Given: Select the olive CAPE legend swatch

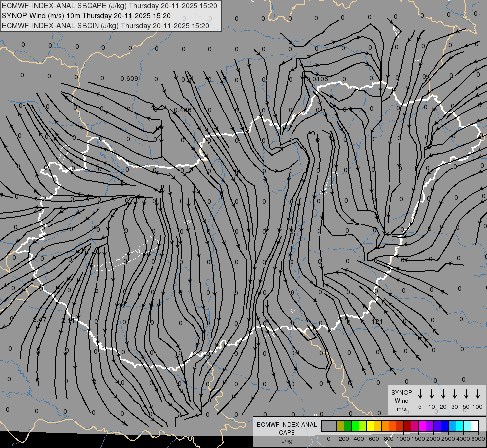Looking at the screenshot, I should pos(340,426).
